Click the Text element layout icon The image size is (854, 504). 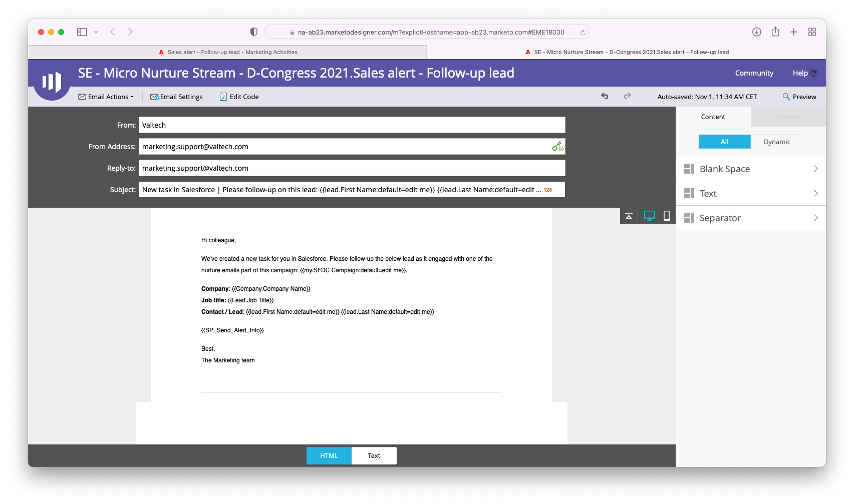click(689, 193)
